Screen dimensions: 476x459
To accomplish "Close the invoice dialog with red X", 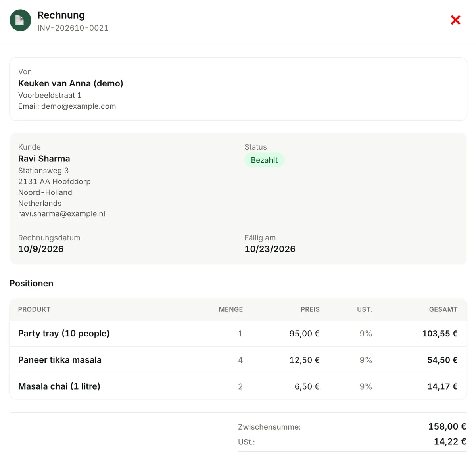I will (455, 20).
